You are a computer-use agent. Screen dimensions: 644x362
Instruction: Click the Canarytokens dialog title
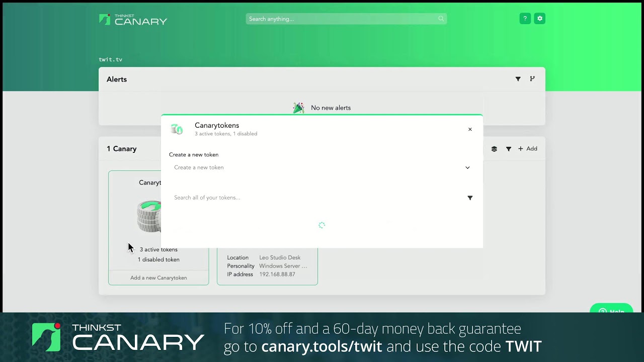coord(217,125)
